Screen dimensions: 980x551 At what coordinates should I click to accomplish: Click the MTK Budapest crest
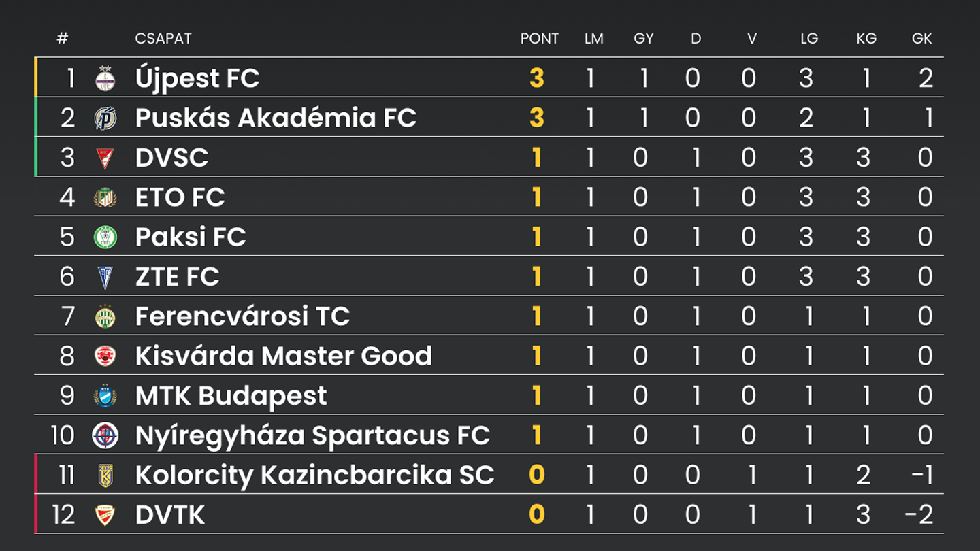point(105,396)
